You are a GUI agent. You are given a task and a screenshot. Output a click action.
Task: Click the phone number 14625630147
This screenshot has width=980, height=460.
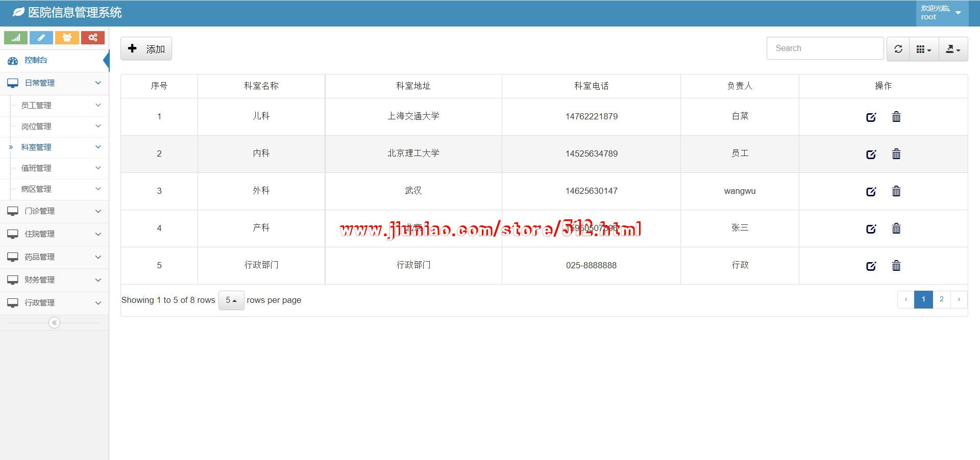tap(591, 191)
